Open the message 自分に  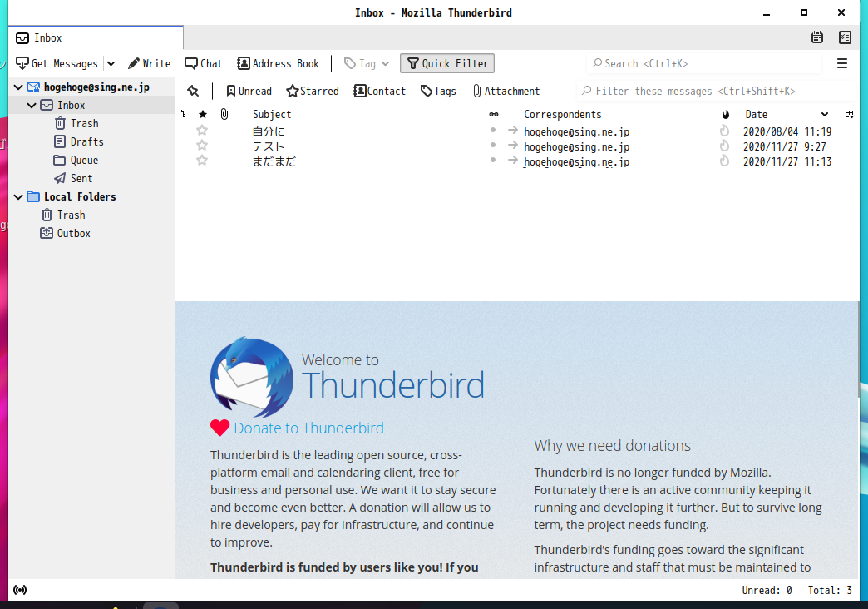coord(269,132)
